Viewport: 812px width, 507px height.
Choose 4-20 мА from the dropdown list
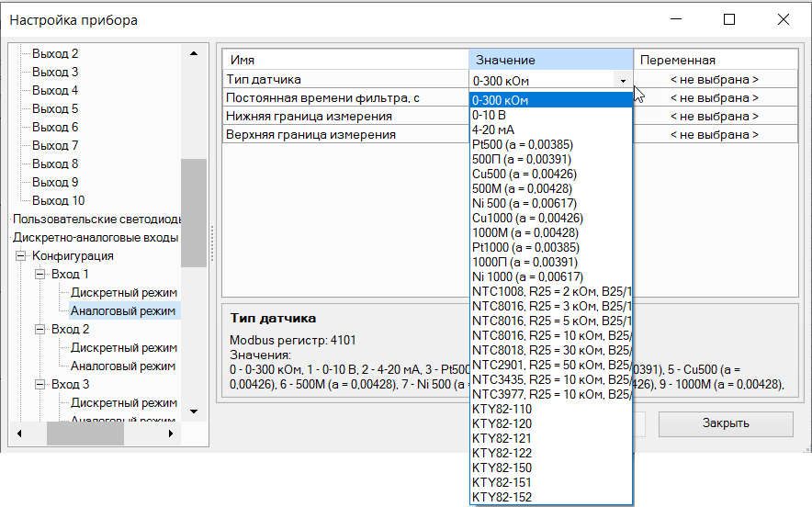[x=492, y=130]
